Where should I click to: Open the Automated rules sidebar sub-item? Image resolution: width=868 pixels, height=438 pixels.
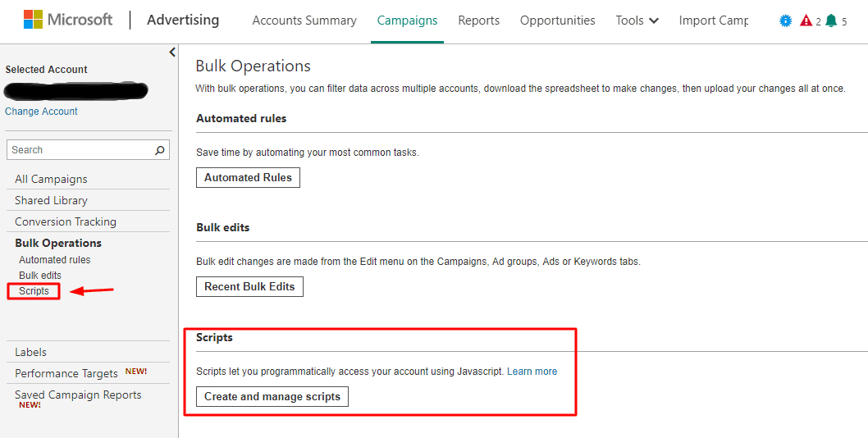(54, 260)
